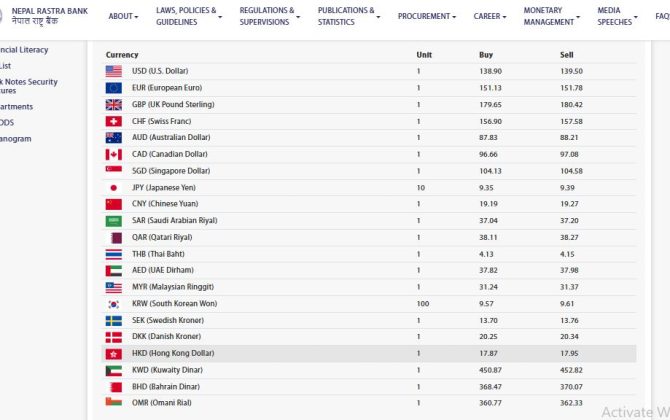Viewport: 670px width, 420px height.
Task: Click the Swiss Franc flag icon
Action: [113, 121]
